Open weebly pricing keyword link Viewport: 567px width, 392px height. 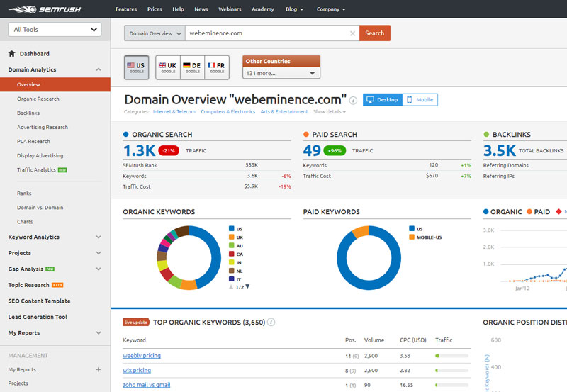click(141, 355)
